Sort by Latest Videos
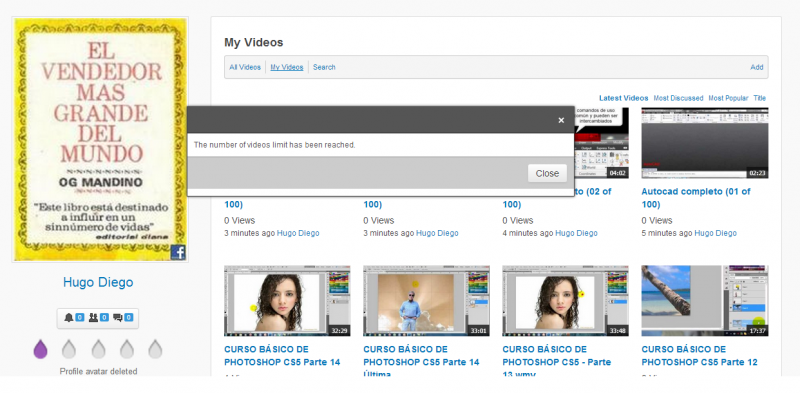The width and height of the screenshot is (800, 393). [623, 98]
